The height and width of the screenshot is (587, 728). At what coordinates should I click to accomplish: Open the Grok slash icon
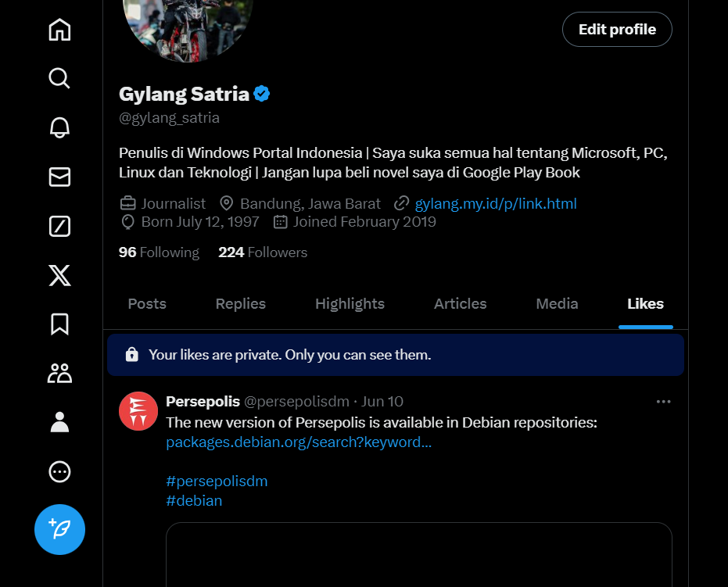coord(59,227)
